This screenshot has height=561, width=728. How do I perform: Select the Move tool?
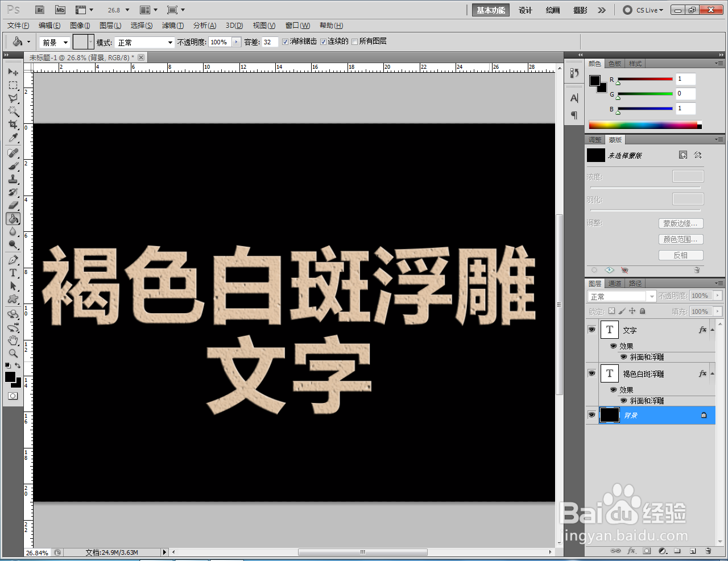(x=13, y=72)
